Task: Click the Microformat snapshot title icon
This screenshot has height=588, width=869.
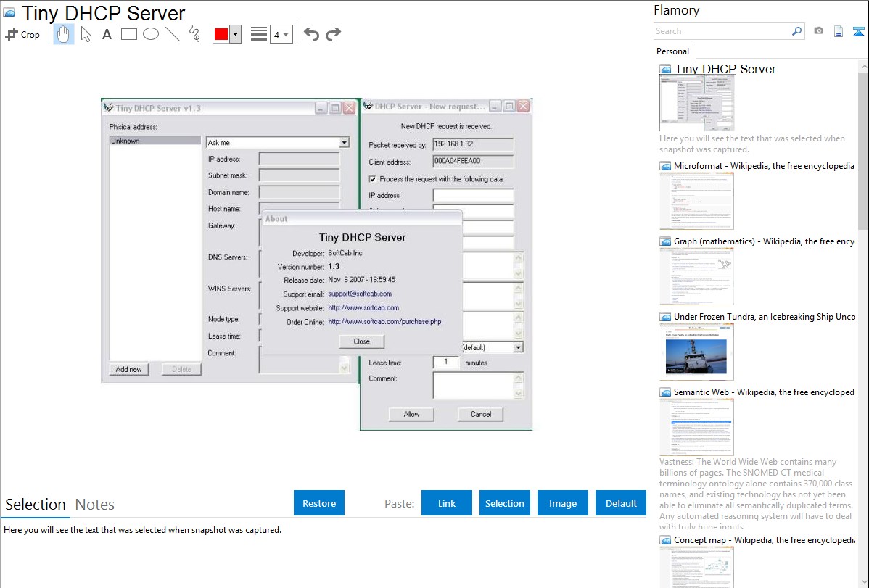Action: click(x=665, y=166)
